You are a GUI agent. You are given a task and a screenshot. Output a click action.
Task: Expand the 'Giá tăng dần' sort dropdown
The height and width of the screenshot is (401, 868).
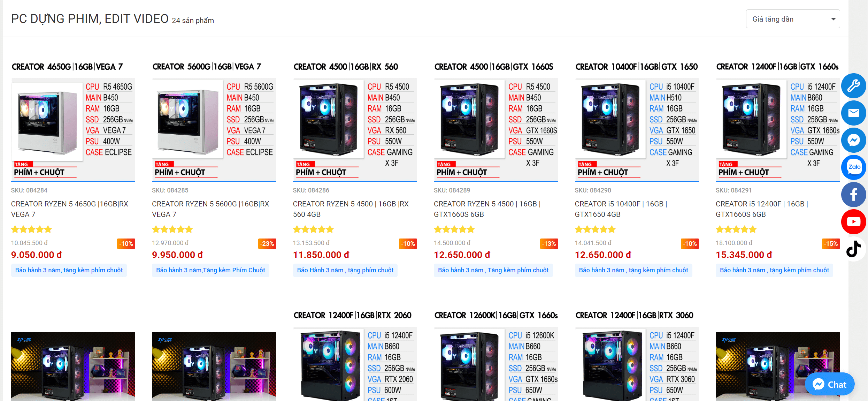pos(793,19)
